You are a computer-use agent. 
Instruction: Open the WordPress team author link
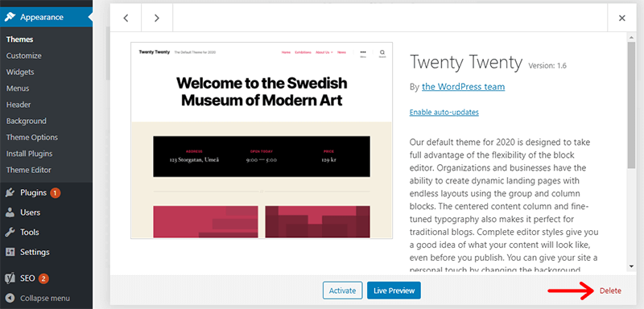(464, 87)
